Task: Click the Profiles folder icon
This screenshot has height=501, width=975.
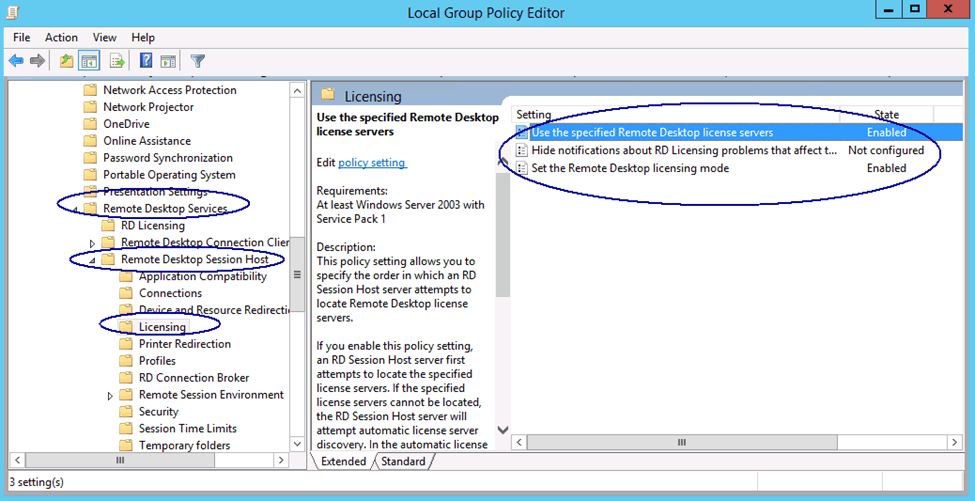Action: (x=126, y=361)
